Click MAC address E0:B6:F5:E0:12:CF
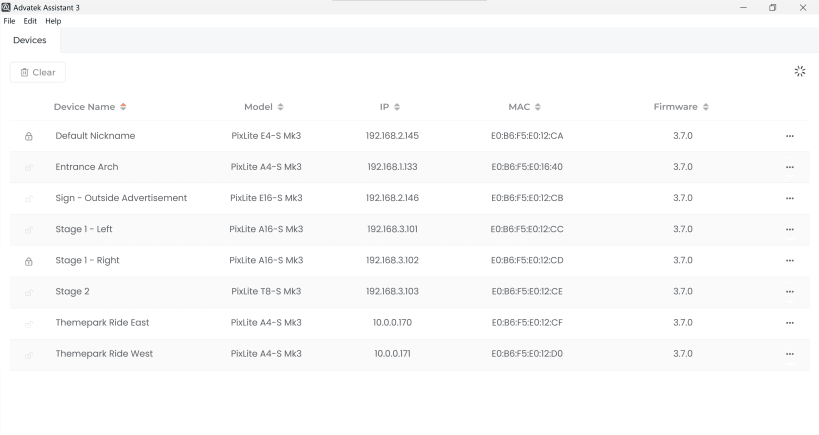Screen dimensions: 819x435 [527, 323]
